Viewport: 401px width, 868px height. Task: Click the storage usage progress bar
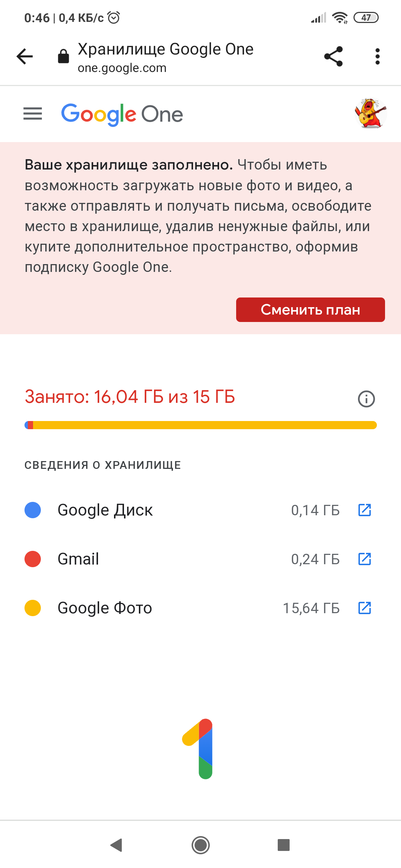pyautogui.click(x=200, y=425)
